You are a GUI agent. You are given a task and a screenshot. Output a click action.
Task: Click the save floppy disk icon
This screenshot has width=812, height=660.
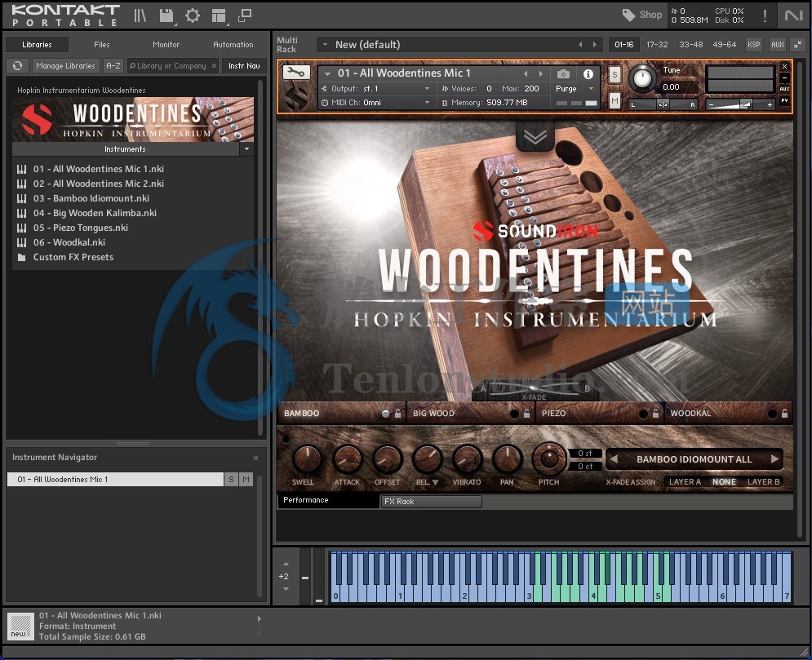[166, 16]
